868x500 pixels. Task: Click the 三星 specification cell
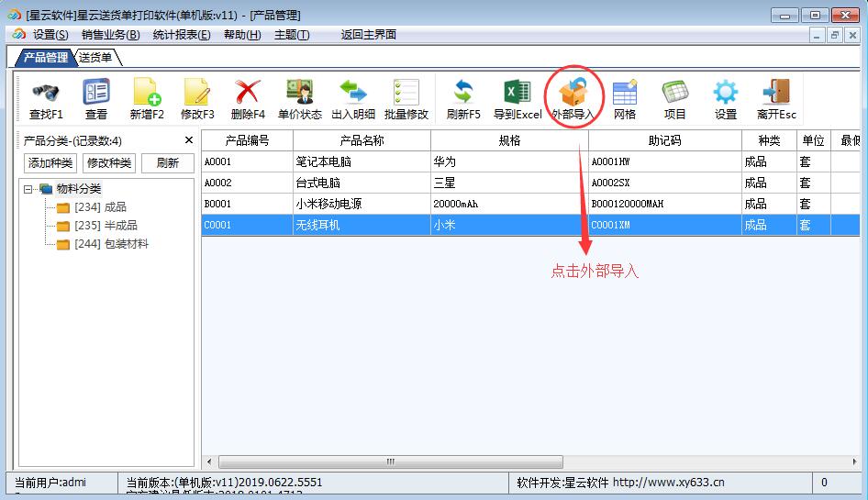coord(509,183)
